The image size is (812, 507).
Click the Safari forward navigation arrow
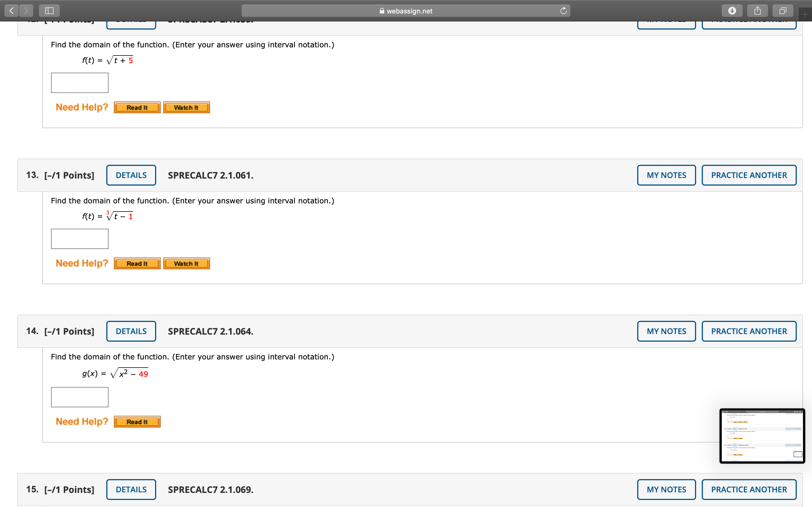click(26, 11)
